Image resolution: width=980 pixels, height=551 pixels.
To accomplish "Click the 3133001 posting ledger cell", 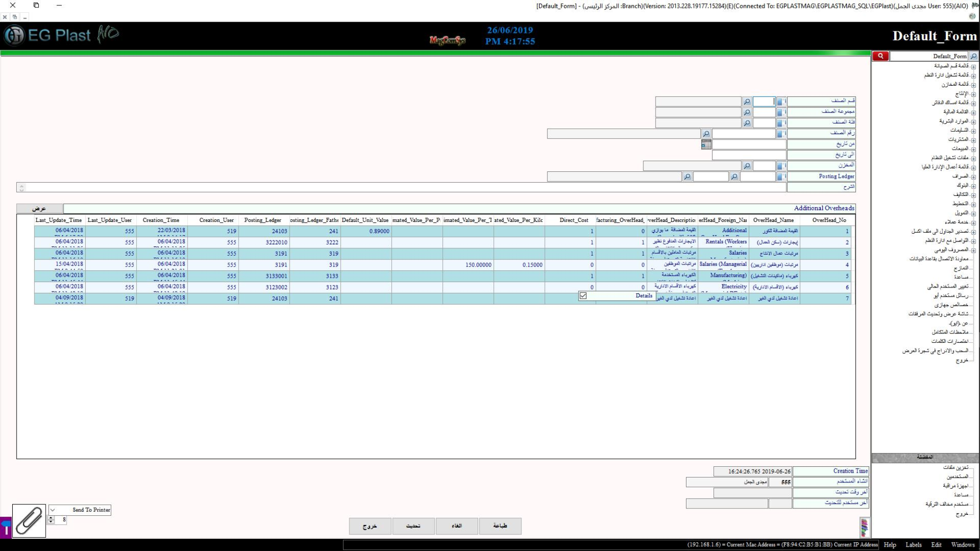I will click(264, 276).
